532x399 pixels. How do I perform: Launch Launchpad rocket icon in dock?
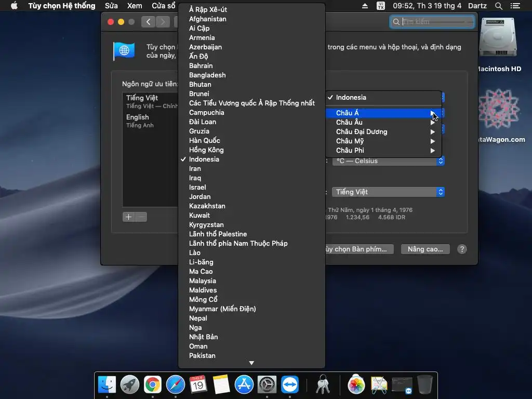point(129,385)
